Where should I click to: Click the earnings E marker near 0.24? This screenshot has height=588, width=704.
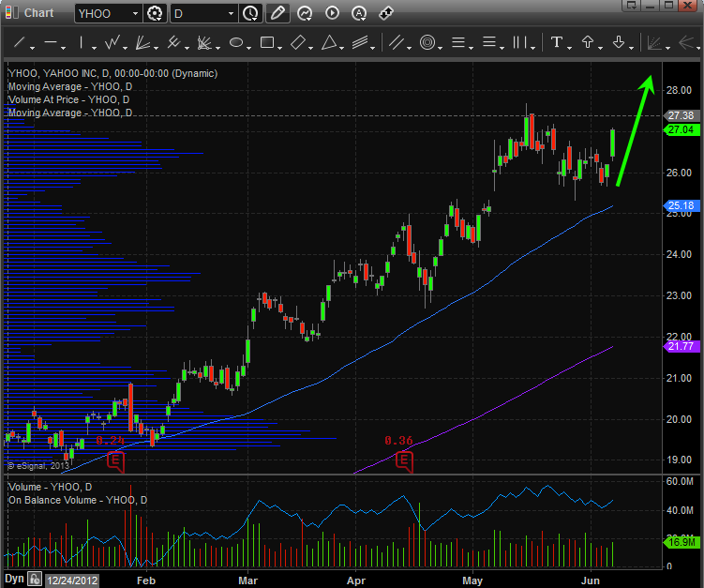click(x=116, y=461)
